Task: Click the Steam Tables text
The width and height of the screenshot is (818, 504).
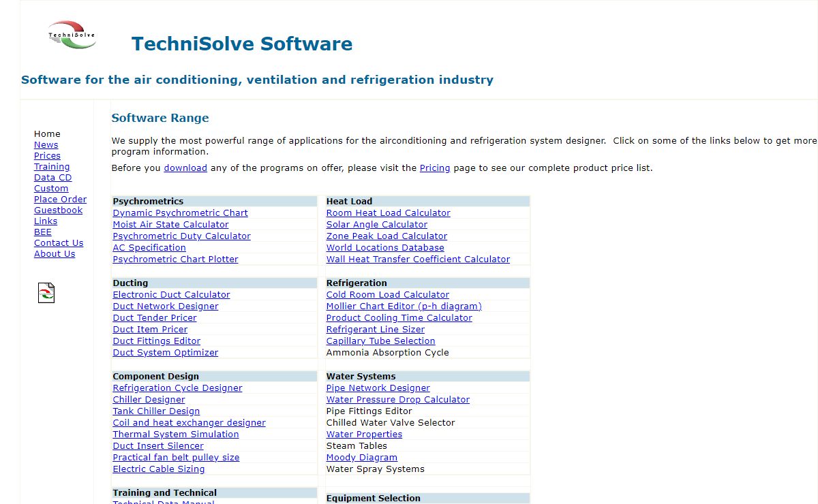Action: coord(357,446)
